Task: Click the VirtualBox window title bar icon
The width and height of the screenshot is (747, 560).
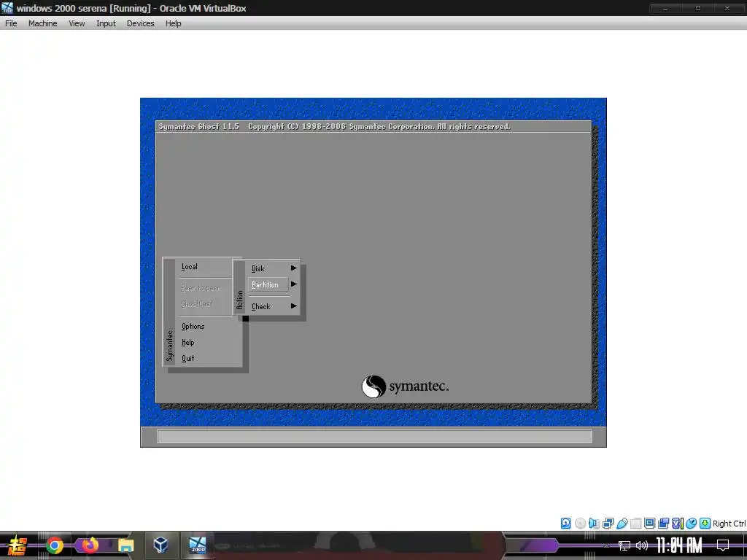Action: [7, 8]
